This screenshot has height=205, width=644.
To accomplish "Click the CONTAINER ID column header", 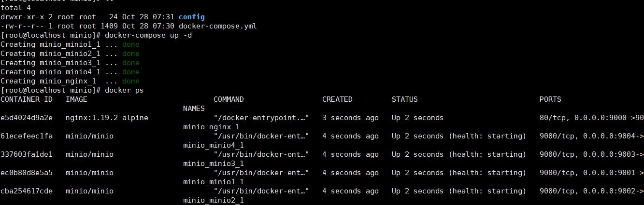I will [x=27, y=99].
